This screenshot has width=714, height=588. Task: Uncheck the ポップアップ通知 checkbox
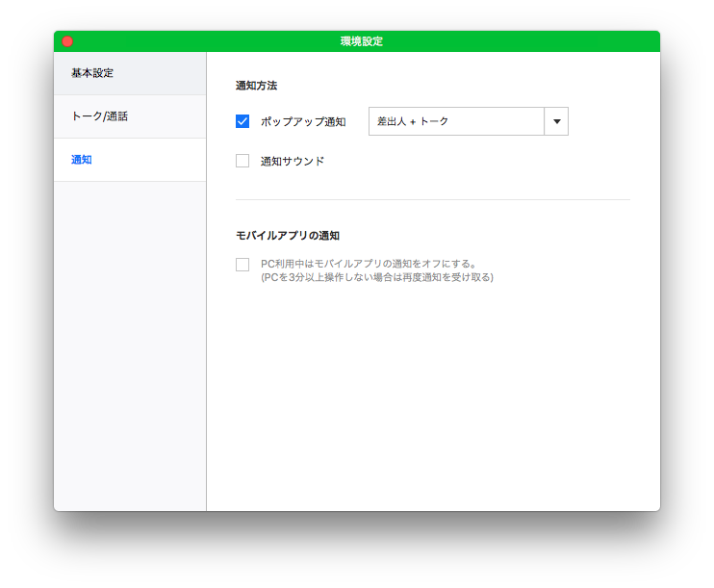pos(242,121)
